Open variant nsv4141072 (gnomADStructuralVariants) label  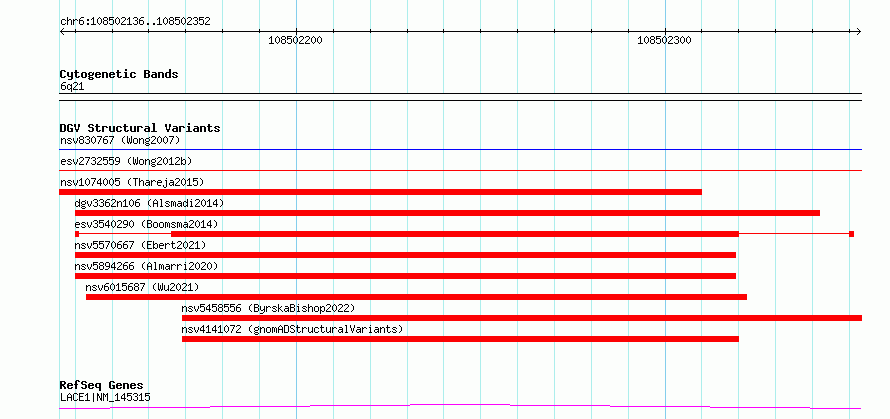coord(292,329)
